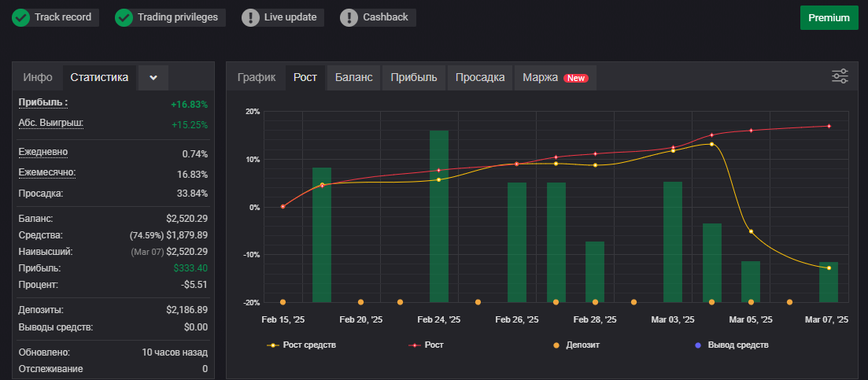The image size is (868, 380).
Task: Click the underlined Прибыль : label
Action: coord(43,103)
